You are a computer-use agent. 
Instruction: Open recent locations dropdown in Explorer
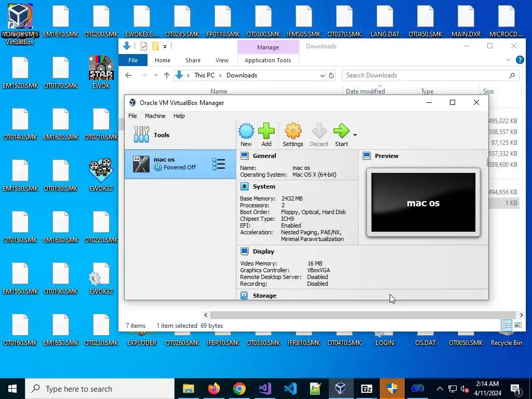(x=156, y=75)
